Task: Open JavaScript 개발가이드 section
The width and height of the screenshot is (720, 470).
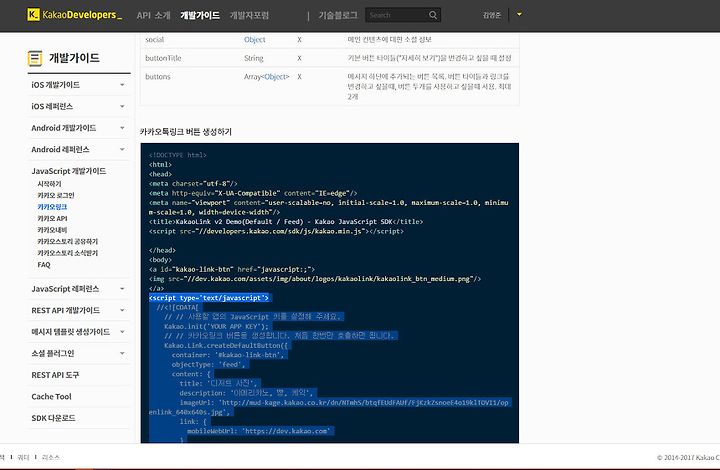Action: click(68, 171)
